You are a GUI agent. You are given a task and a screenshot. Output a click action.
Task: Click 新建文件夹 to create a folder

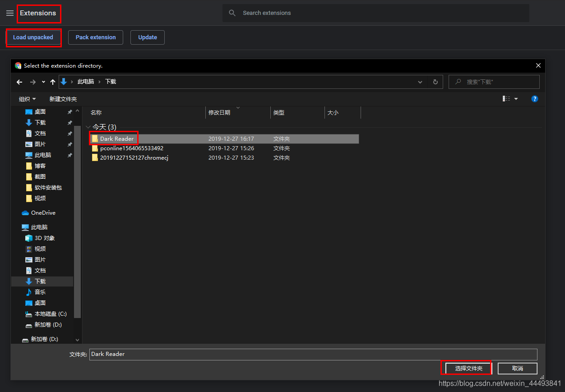coord(63,99)
